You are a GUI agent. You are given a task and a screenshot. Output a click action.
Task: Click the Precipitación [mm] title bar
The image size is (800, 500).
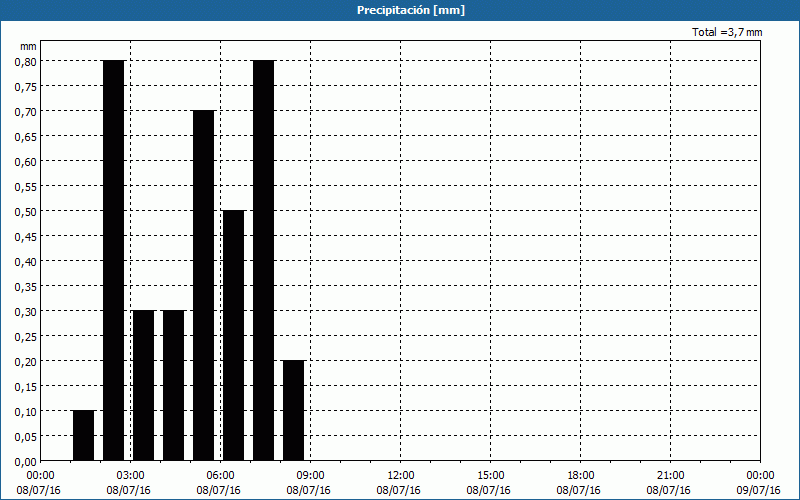(x=400, y=10)
